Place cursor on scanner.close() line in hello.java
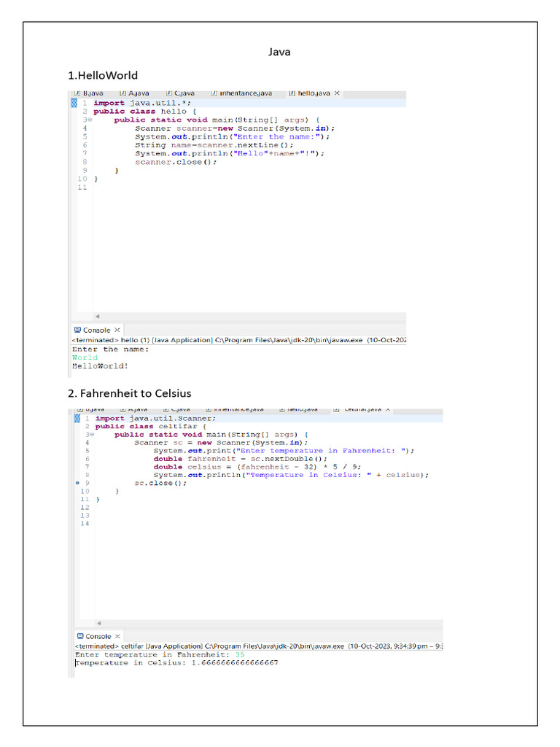This screenshot has width=560, height=747. pyautogui.click(x=176, y=162)
